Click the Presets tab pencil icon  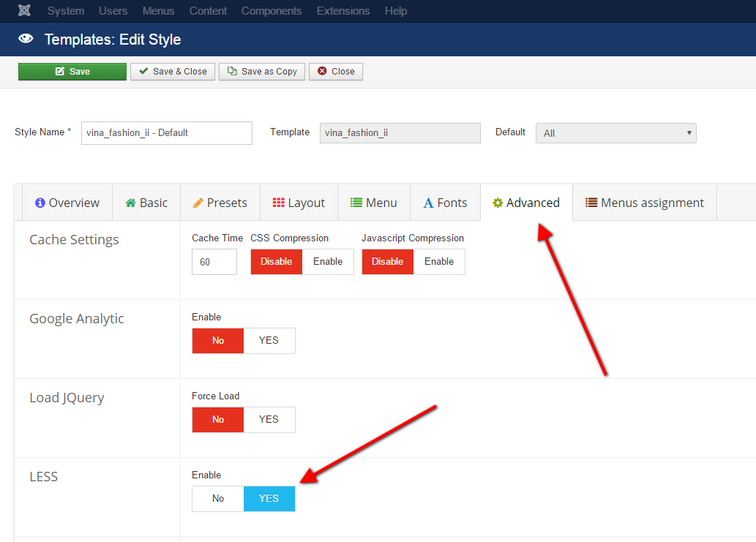coord(198,203)
